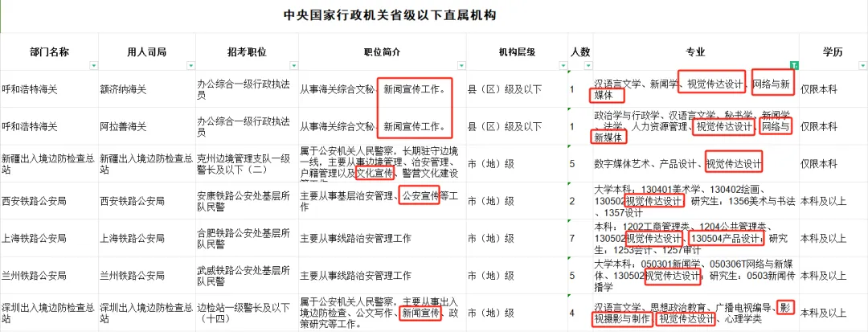
Task: Select the 学历 header cell
Action: [x=833, y=52]
